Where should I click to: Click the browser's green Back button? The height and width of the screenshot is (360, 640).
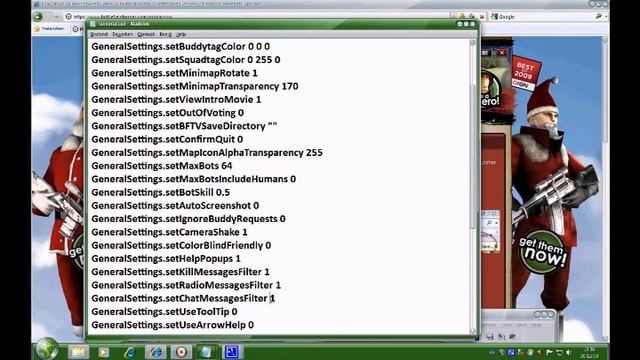click(x=38, y=16)
